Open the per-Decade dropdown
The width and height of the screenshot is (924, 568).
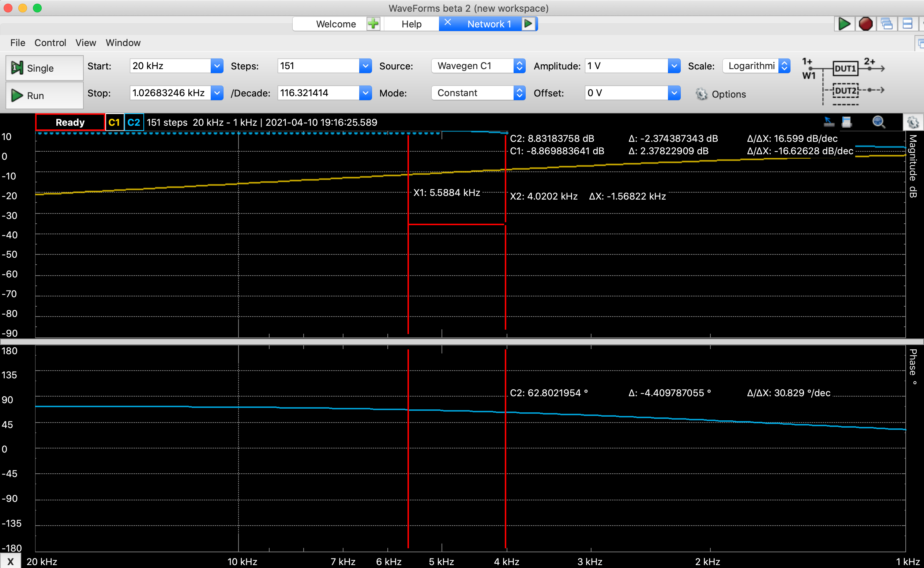365,93
